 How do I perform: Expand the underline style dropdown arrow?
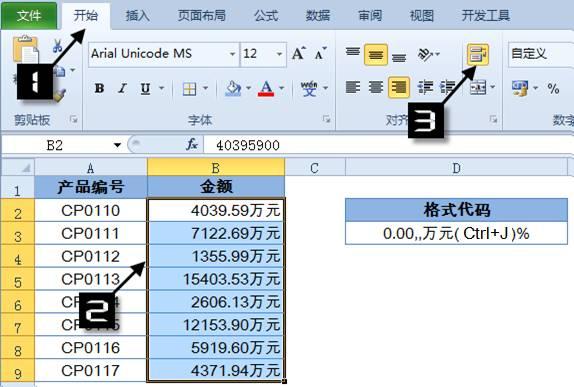tap(161, 89)
